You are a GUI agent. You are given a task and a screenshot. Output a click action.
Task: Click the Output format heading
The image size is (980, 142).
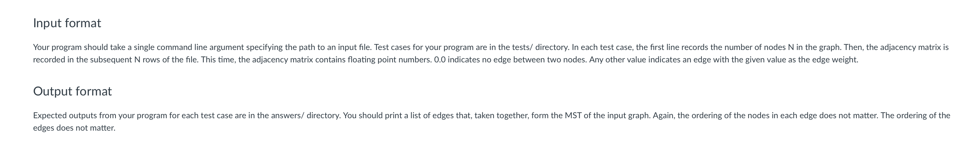(x=72, y=91)
